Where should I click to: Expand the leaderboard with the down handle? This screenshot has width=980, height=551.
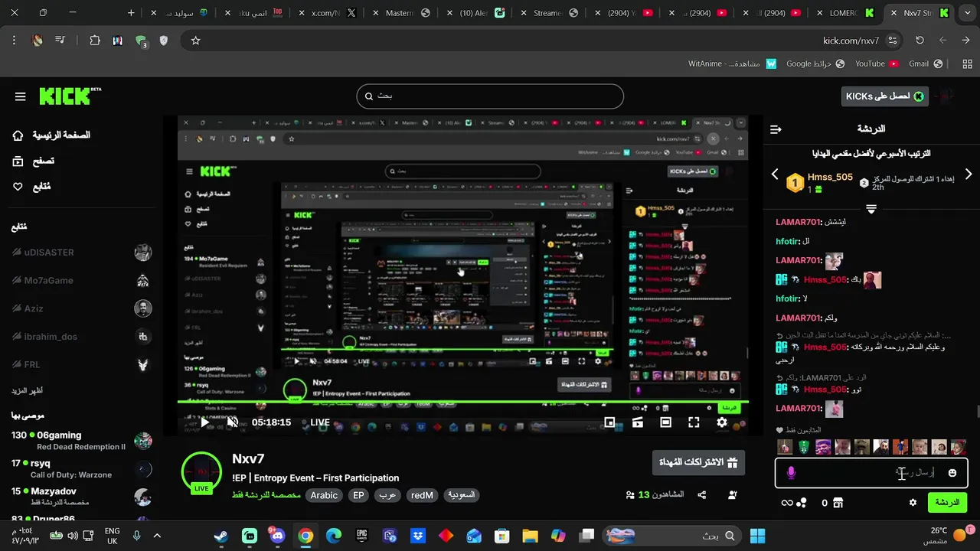click(x=871, y=209)
